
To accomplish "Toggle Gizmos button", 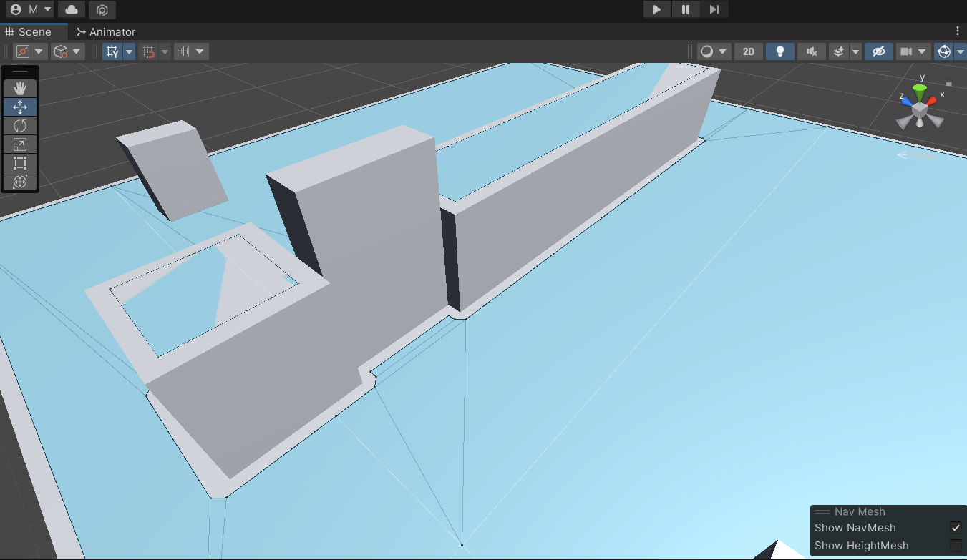I will [x=944, y=51].
